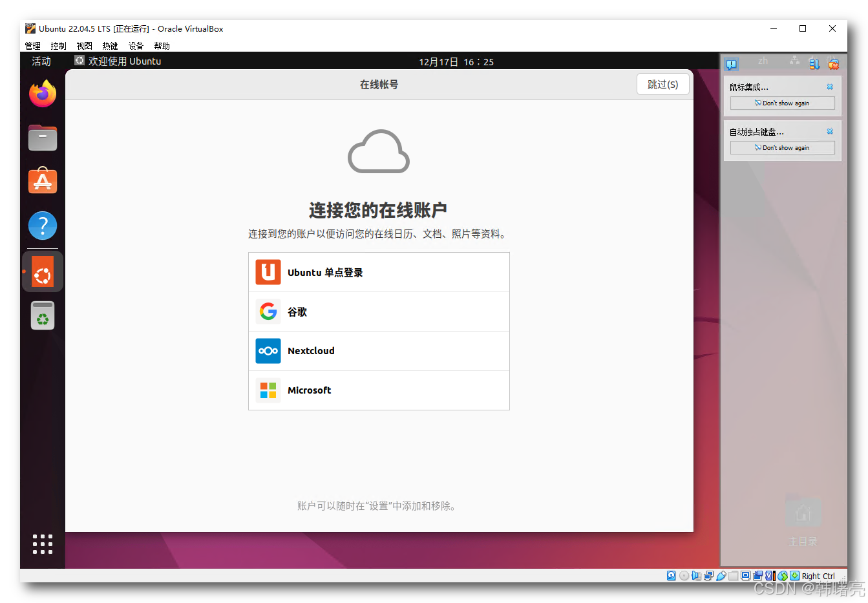This screenshot has height=603, width=868.
Task: Launch Firefox from the Ubuntu dock
Action: point(42,93)
